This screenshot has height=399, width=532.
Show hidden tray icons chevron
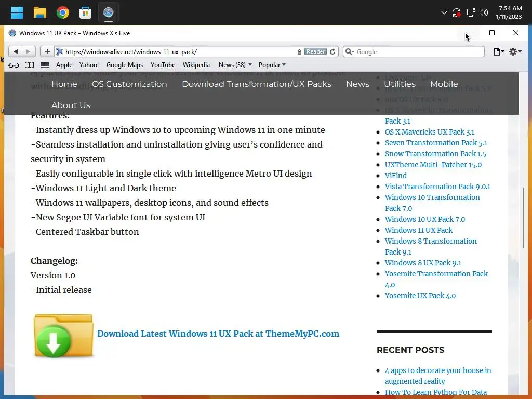(x=444, y=12)
